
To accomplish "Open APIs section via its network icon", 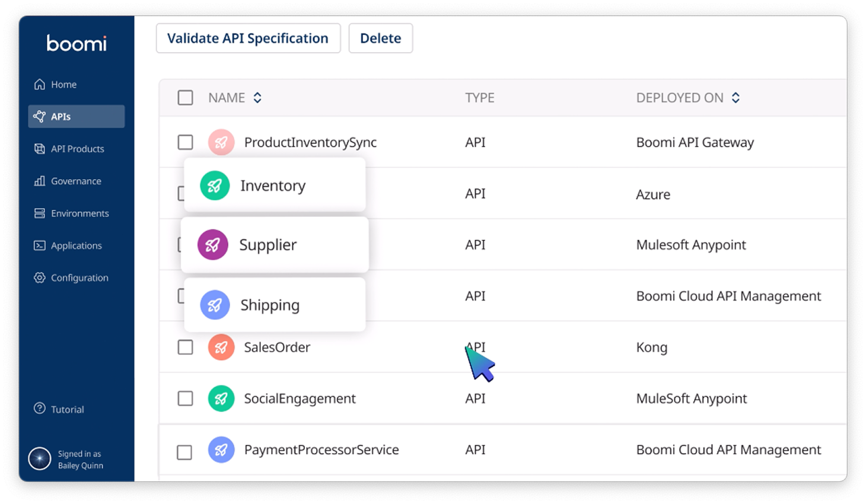I will 40,116.
